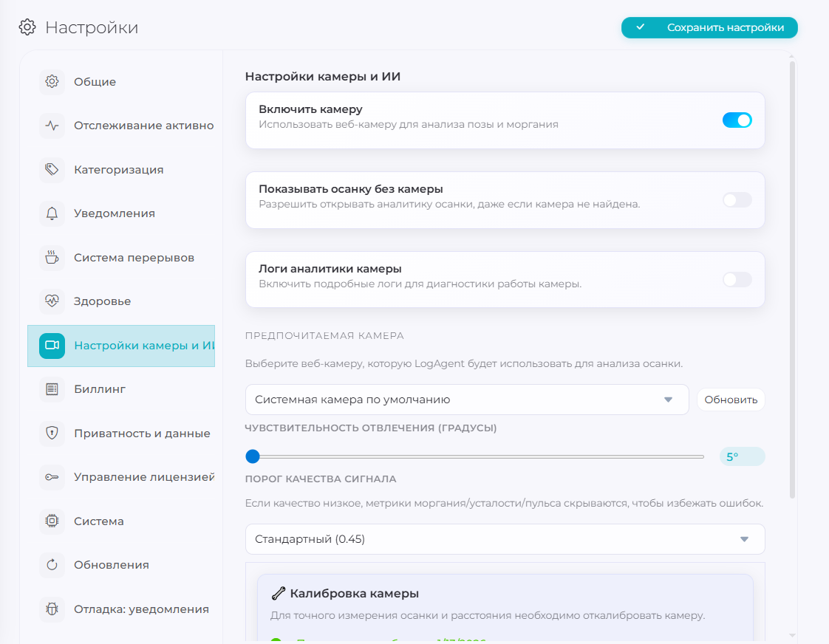Open the Стандартный (0.45) quality dropdown
Screen dimensions: 829x644
(505, 539)
